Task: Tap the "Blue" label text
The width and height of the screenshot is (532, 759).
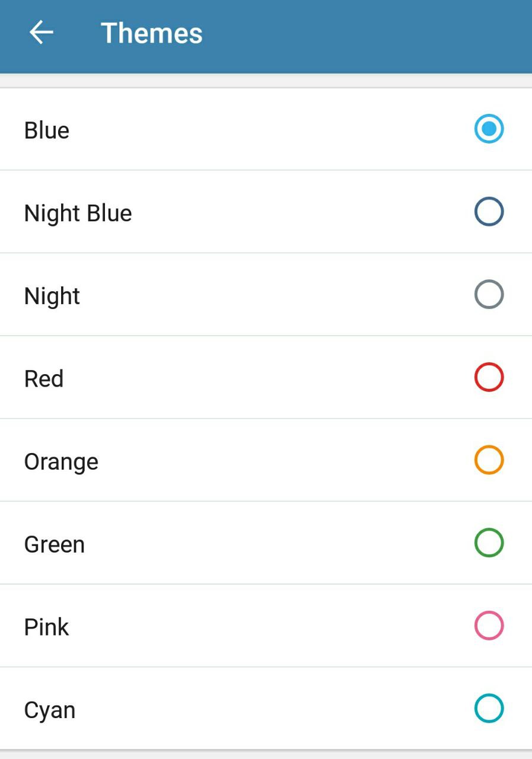Action: [47, 130]
